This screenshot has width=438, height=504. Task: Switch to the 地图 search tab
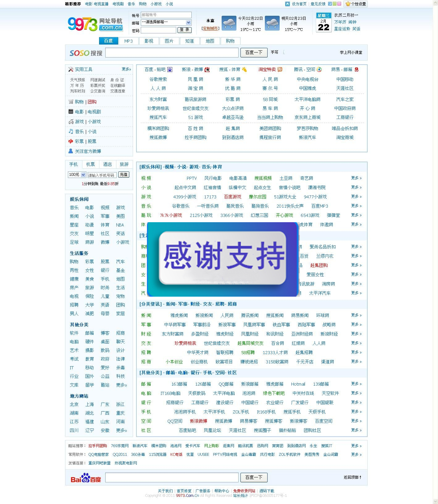tap(210, 41)
